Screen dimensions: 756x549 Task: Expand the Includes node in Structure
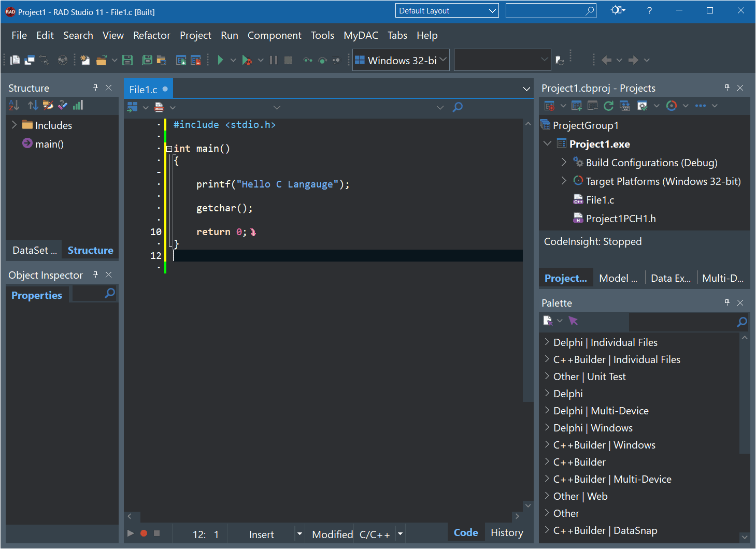point(14,125)
